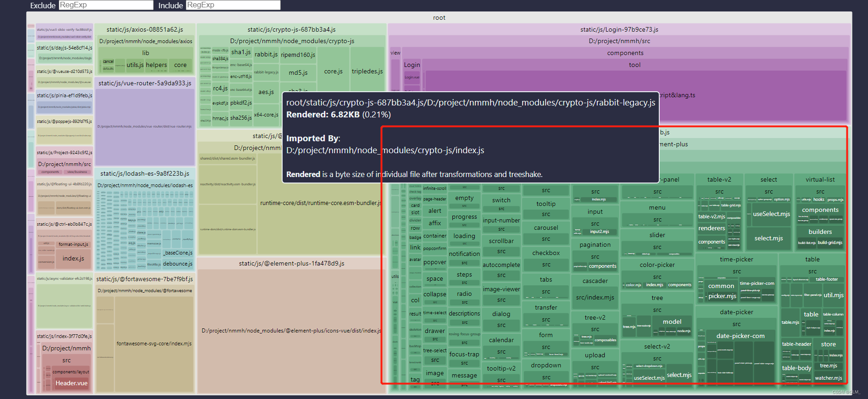Select the renderers block in table-v2
Screen dimensions: 868x399
[x=712, y=228]
